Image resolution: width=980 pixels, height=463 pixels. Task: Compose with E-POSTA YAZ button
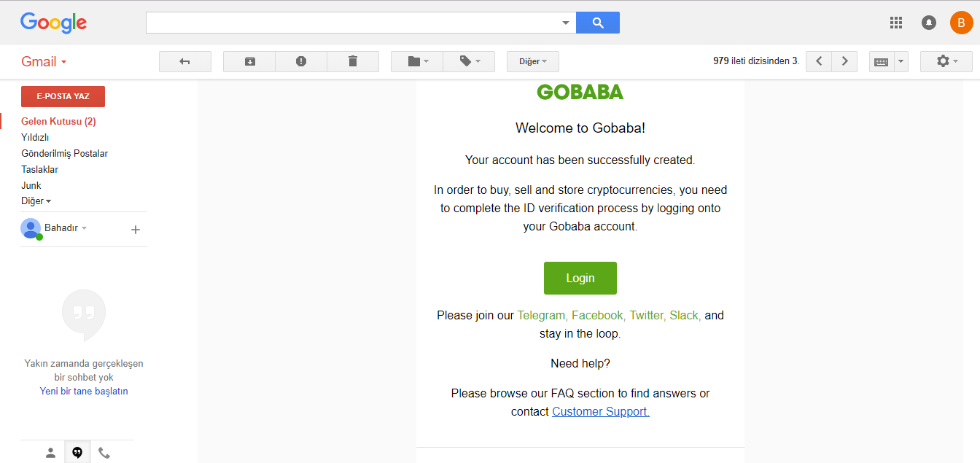coord(63,96)
